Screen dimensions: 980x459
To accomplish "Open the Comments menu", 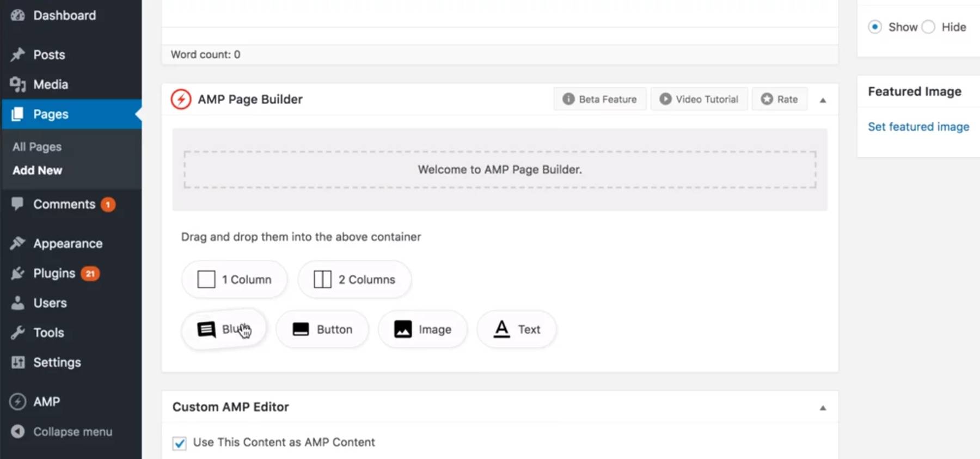I will (x=64, y=204).
